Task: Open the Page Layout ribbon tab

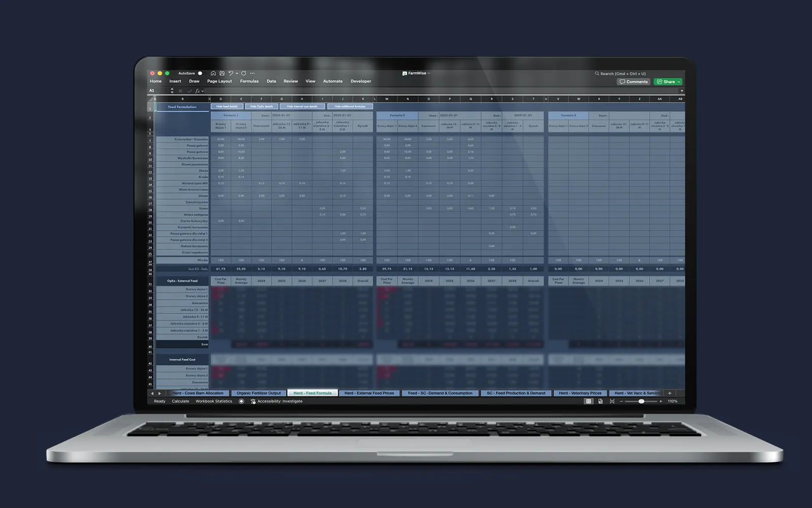Action: 219,81
